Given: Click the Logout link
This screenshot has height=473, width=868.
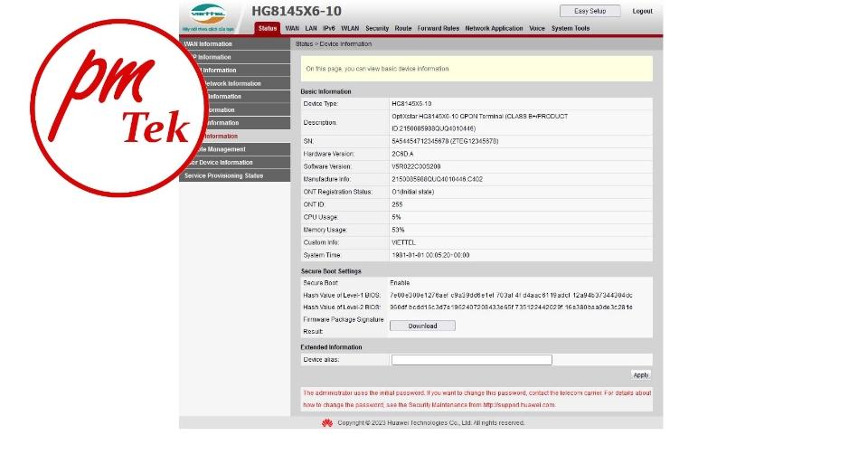Looking at the screenshot, I should pyautogui.click(x=642, y=11).
